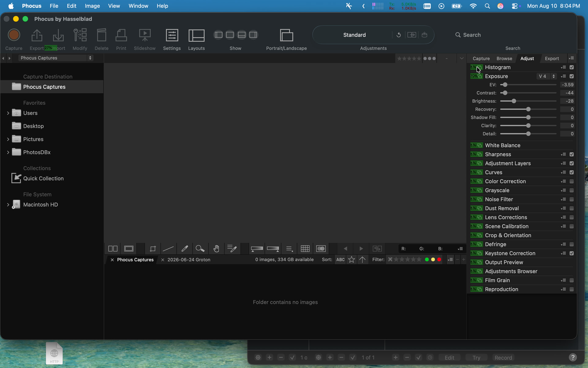Uncheck the Exposure tool checkbox

coord(571,76)
